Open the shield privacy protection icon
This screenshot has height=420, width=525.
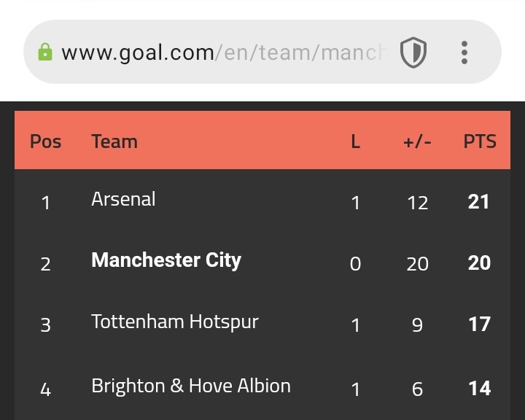413,52
